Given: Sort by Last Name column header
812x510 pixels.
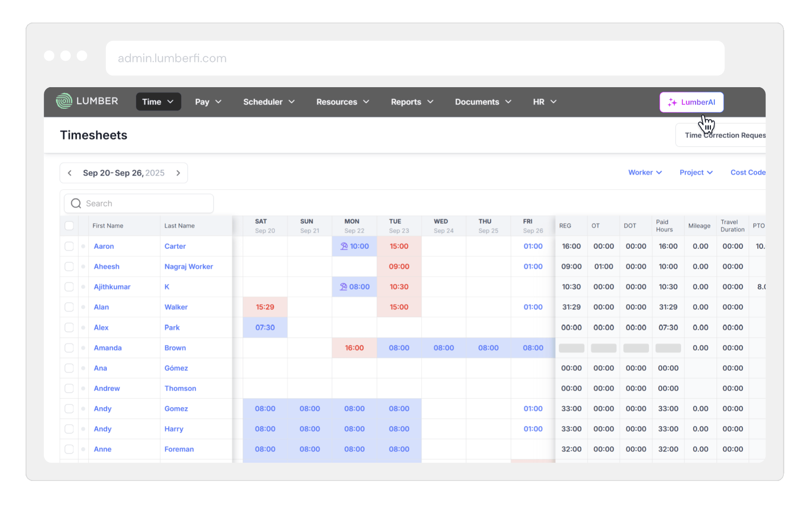Looking at the screenshot, I should click(x=180, y=226).
